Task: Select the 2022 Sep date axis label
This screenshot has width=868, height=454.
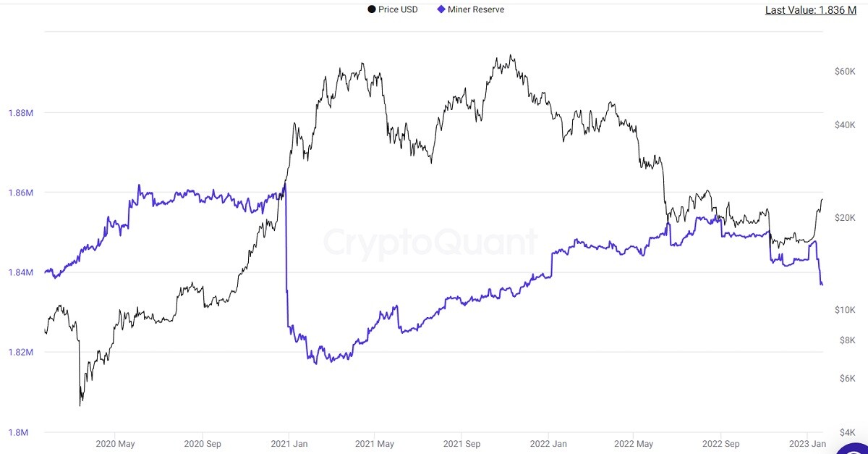Action: [721, 443]
